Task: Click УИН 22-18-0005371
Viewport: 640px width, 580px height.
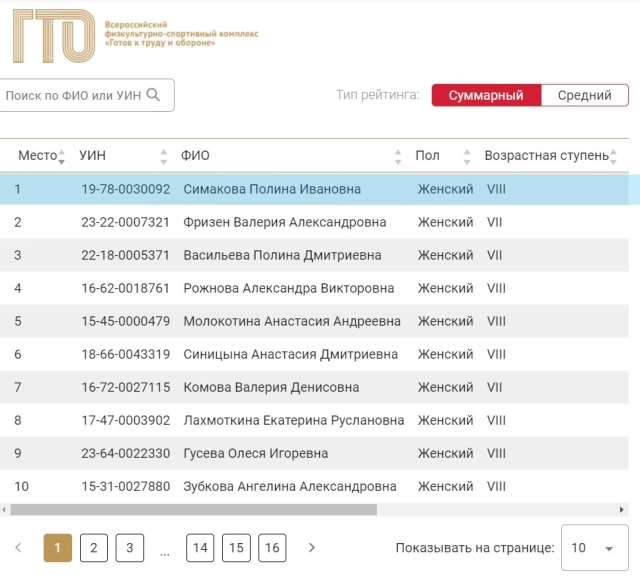Action: 125,255
